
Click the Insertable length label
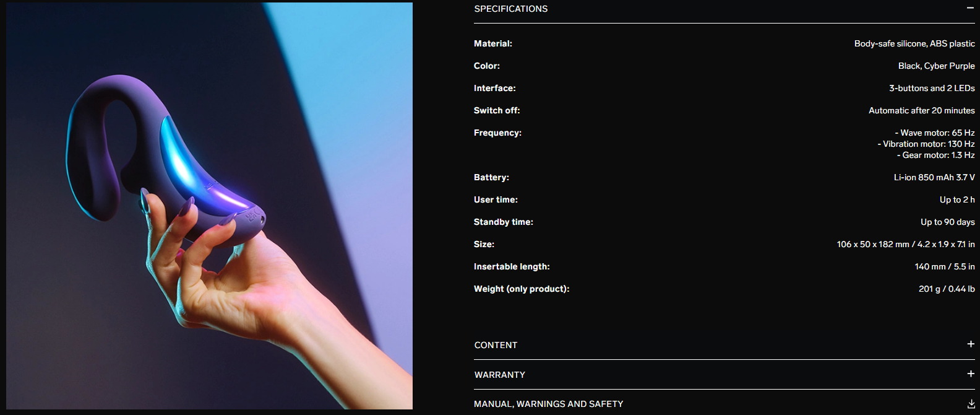512,266
